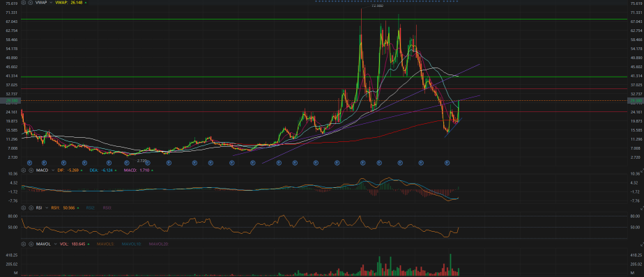The image size is (644, 277).
Task: Maximize the MACD panel using its expand icon
Action: coord(642,171)
